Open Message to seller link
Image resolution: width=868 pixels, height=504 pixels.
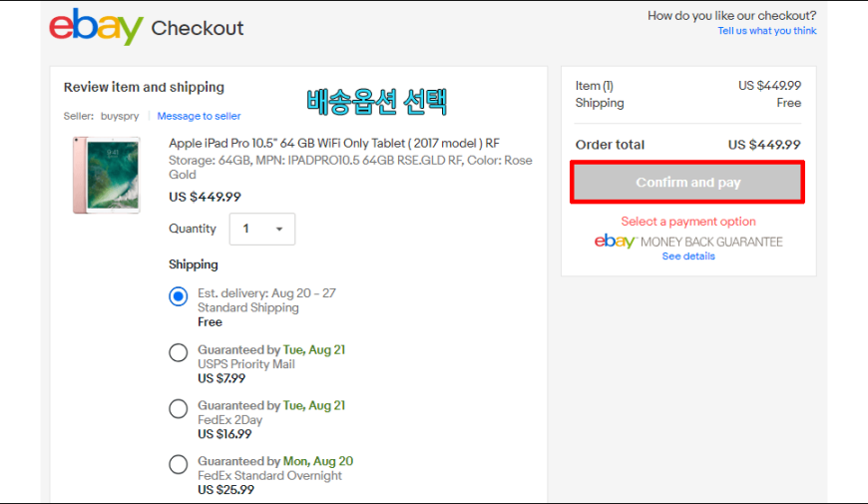coord(199,116)
